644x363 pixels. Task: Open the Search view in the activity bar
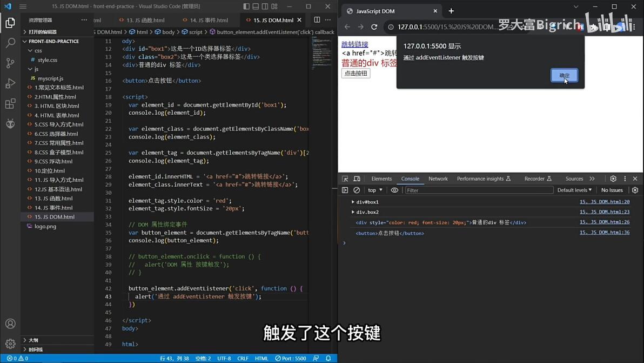(10, 42)
